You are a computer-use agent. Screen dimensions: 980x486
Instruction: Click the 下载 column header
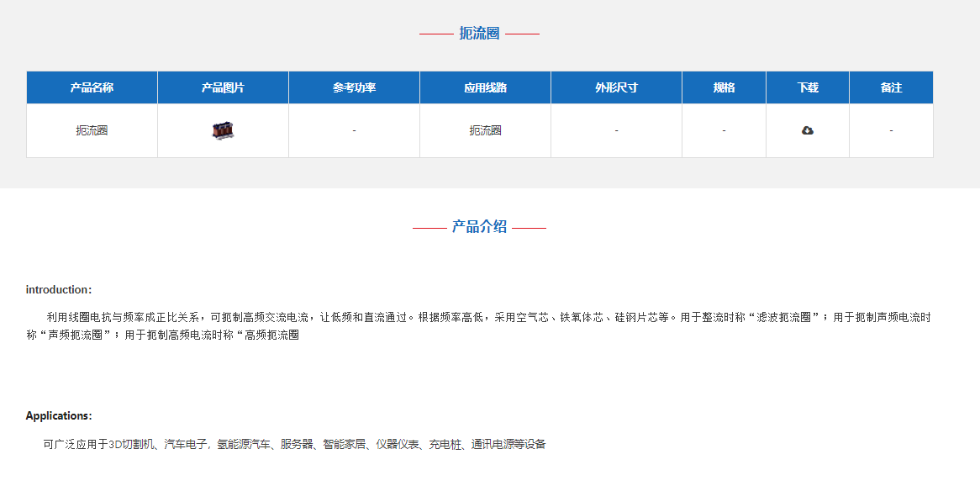click(808, 87)
